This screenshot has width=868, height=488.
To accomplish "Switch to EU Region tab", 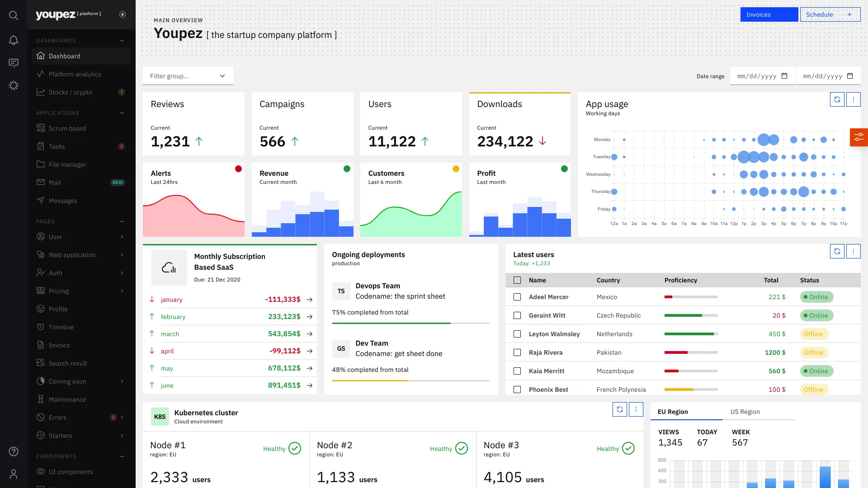I will pyautogui.click(x=686, y=412).
